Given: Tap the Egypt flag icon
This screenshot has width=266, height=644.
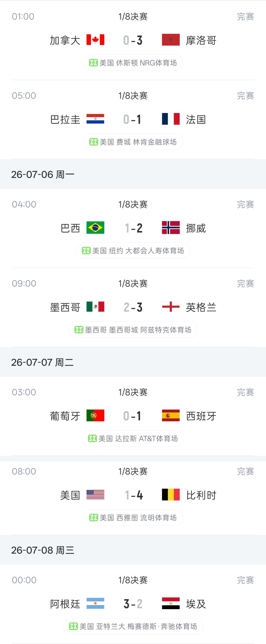Looking at the screenshot, I should click(x=171, y=603).
